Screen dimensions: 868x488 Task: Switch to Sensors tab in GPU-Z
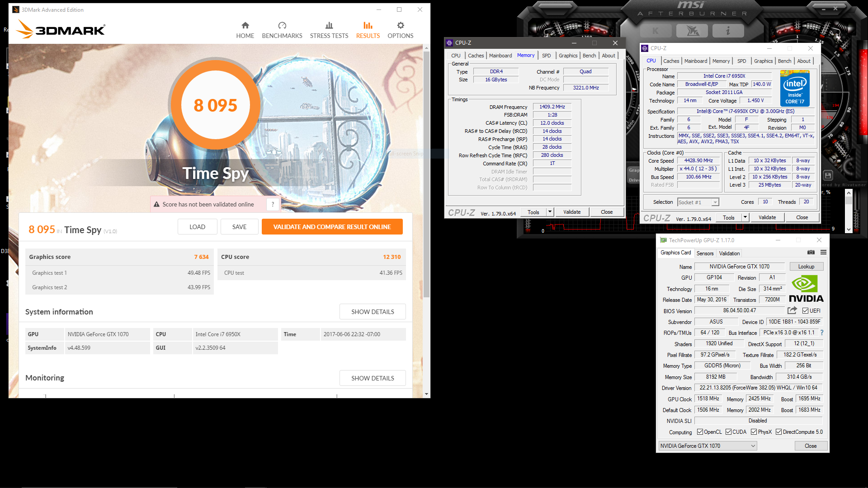705,253
